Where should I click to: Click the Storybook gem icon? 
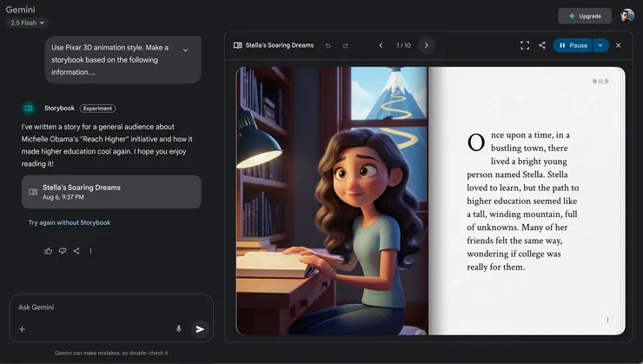[29, 109]
